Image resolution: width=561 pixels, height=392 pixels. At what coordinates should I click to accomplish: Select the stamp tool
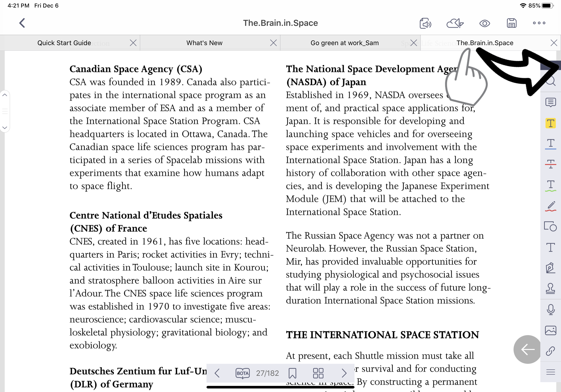pyautogui.click(x=550, y=288)
